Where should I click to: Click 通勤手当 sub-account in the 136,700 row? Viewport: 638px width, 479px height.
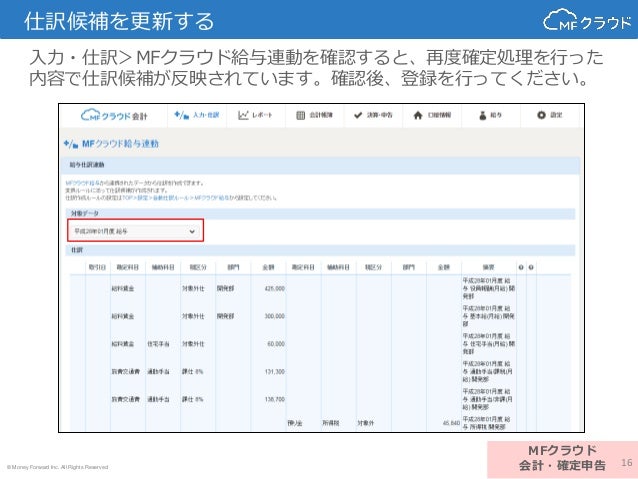[x=158, y=399]
